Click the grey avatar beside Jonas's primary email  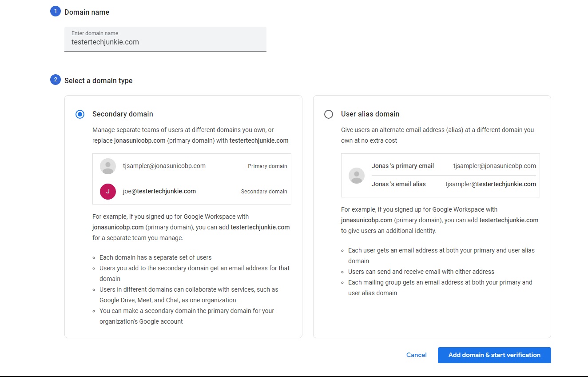pos(357,176)
